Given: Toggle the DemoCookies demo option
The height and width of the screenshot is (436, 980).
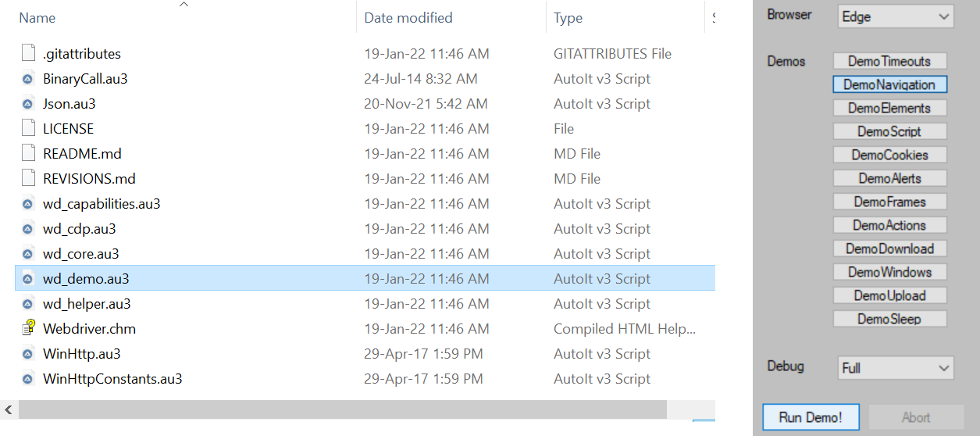Looking at the screenshot, I should click(889, 155).
